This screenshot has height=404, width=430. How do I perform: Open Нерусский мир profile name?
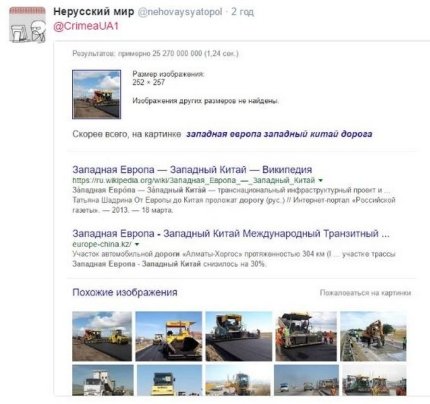coord(94,12)
